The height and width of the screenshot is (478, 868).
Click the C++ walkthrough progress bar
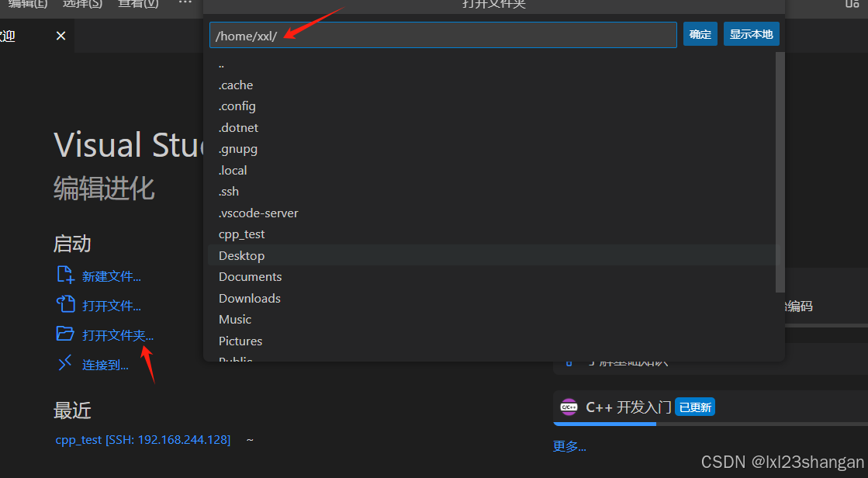pos(711,424)
